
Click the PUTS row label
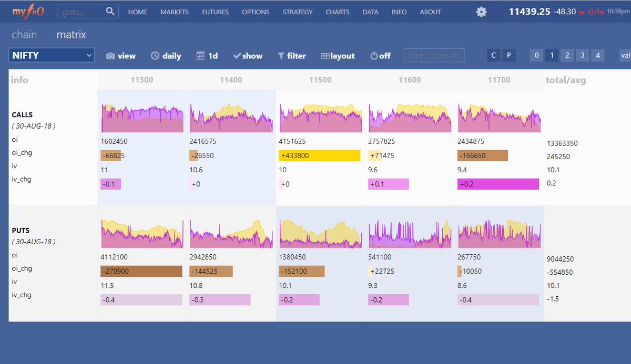21,230
